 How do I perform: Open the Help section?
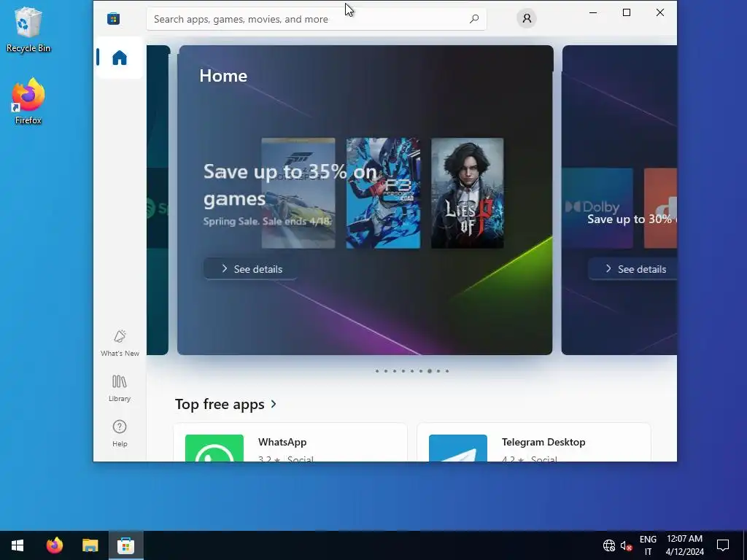point(120,433)
